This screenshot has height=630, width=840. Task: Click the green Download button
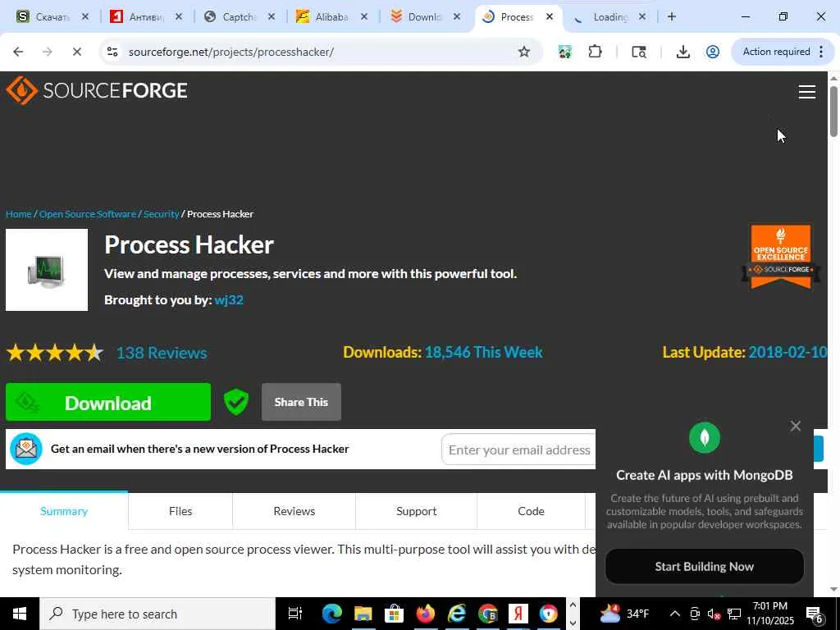click(x=108, y=402)
